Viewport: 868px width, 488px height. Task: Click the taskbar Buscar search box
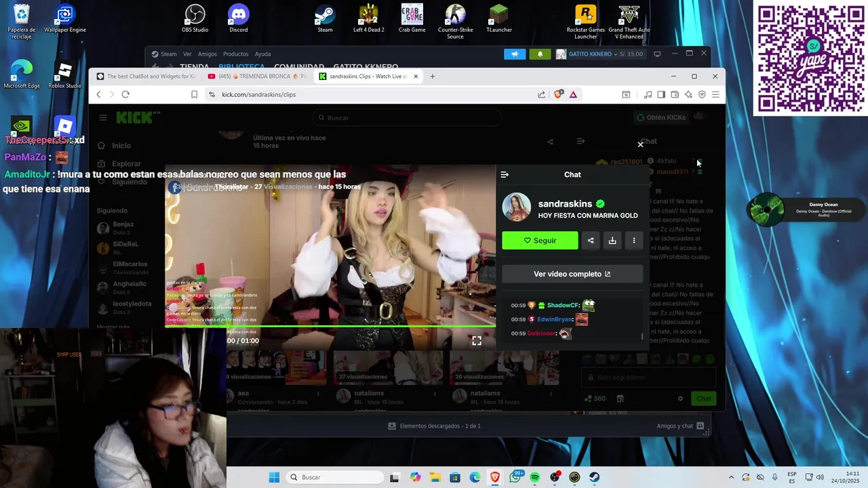tap(335, 477)
